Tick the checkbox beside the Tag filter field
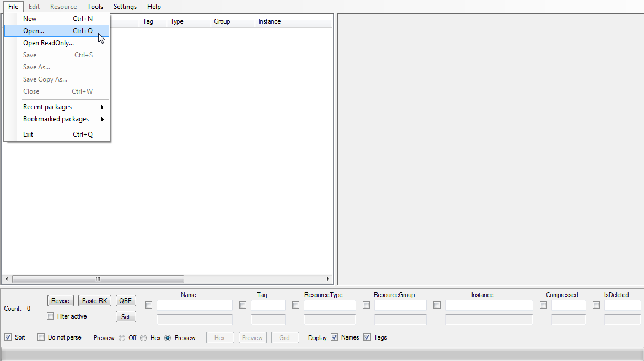Viewport: 644px width, 361px height. pyautogui.click(x=243, y=305)
